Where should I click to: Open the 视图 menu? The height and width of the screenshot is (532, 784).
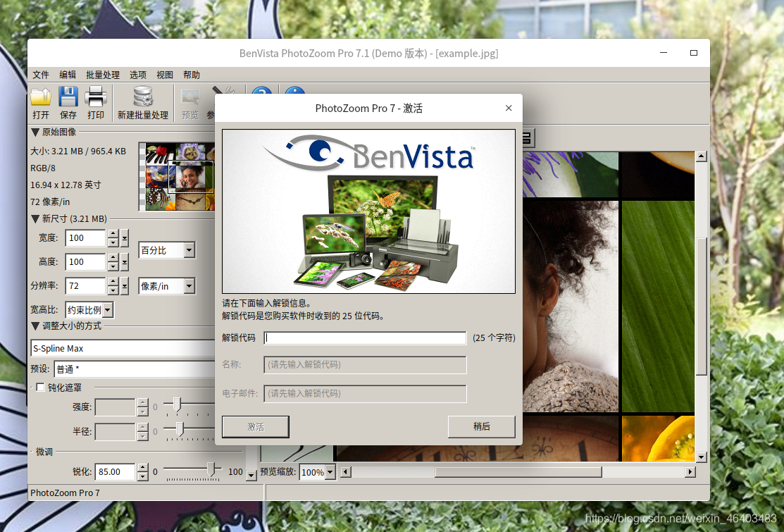coord(165,75)
